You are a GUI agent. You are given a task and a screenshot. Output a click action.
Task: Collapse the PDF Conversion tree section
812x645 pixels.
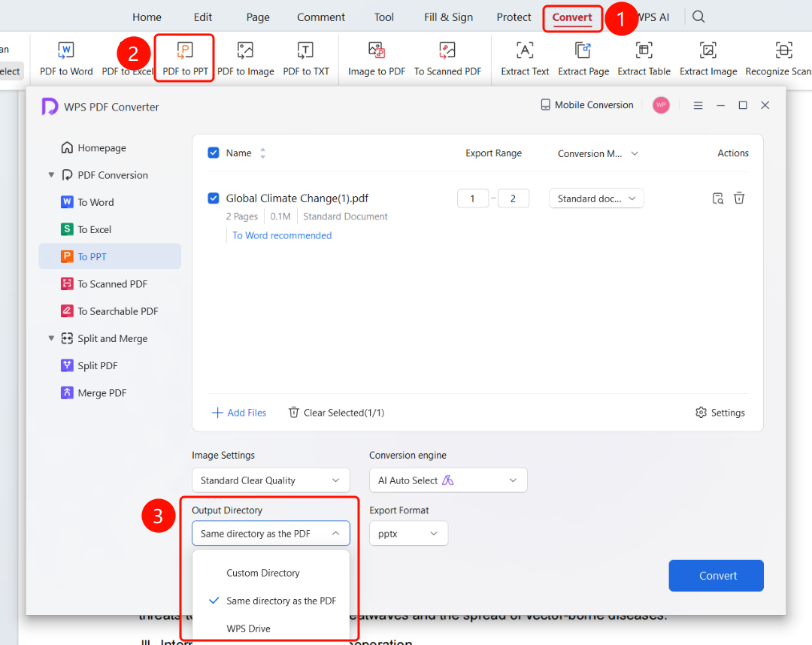point(51,175)
